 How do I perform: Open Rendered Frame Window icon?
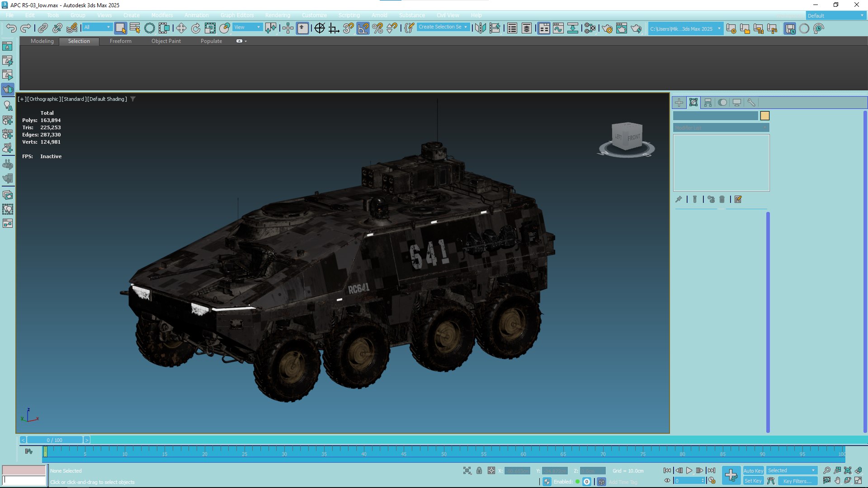coord(622,28)
